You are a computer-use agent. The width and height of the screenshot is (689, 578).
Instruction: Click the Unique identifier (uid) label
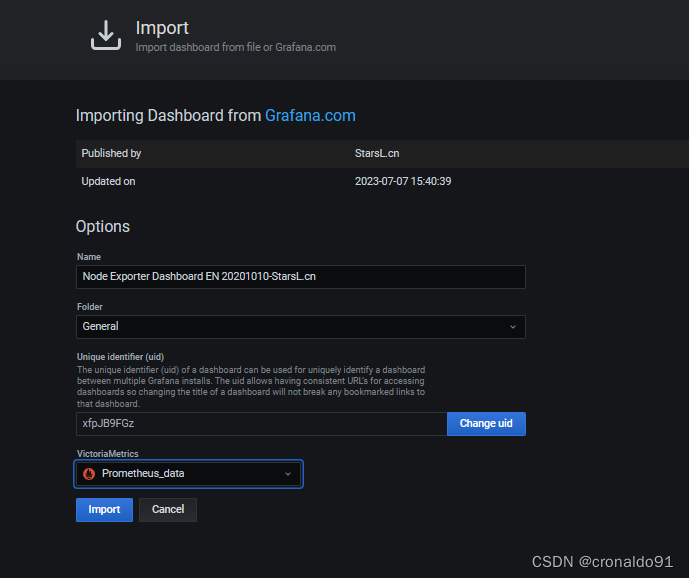tap(120, 357)
